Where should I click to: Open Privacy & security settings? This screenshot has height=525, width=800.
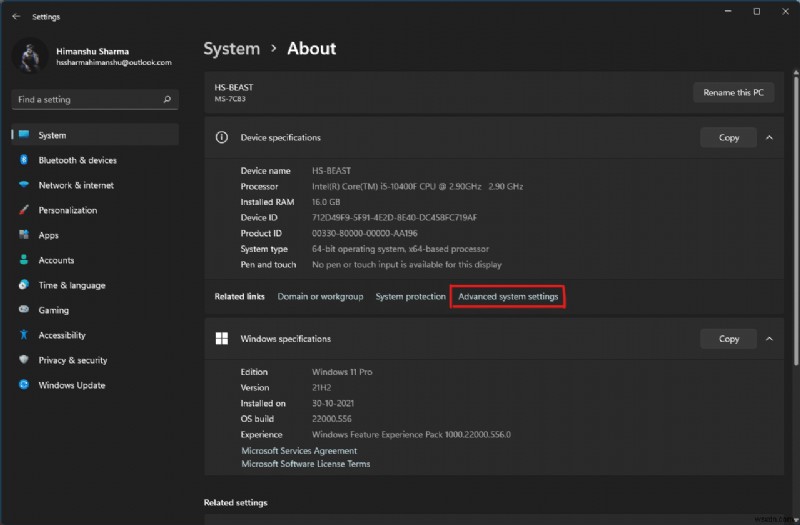pyautogui.click(x=95, y=360)
